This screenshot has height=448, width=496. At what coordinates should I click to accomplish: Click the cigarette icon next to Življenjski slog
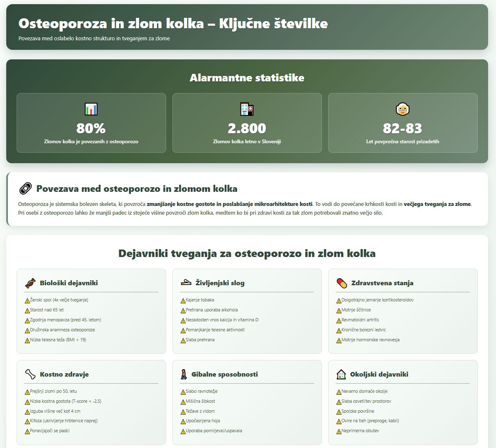point(186,283)
